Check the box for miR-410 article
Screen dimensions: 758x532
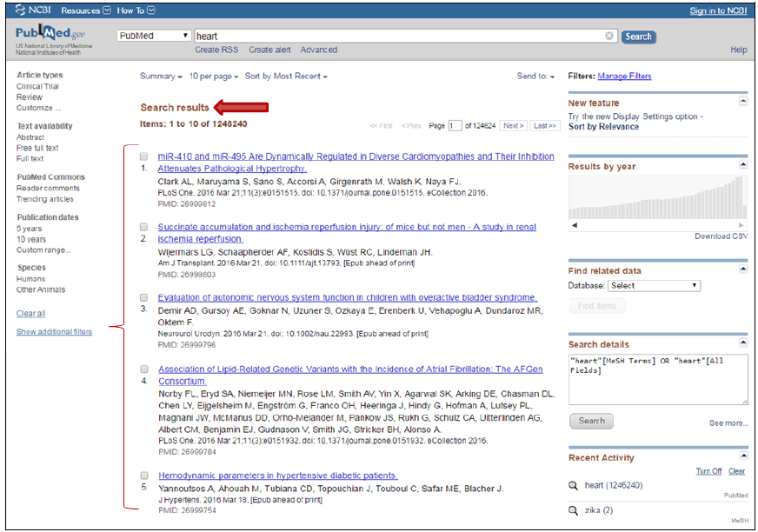pos(144,156)
